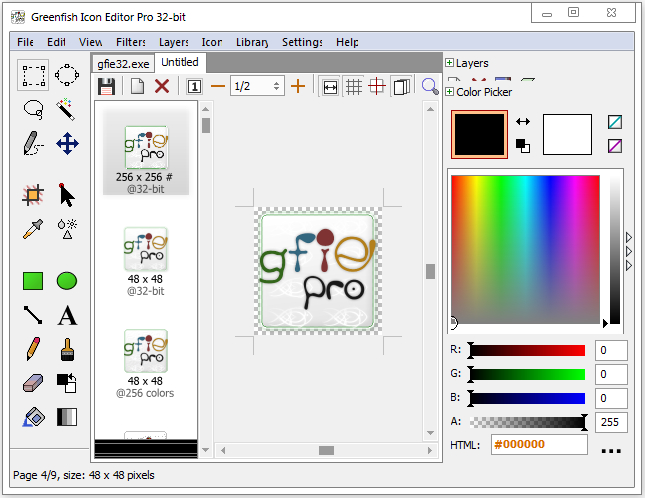
Task: Click the alpha A channel slider
Action: point(528,422)
